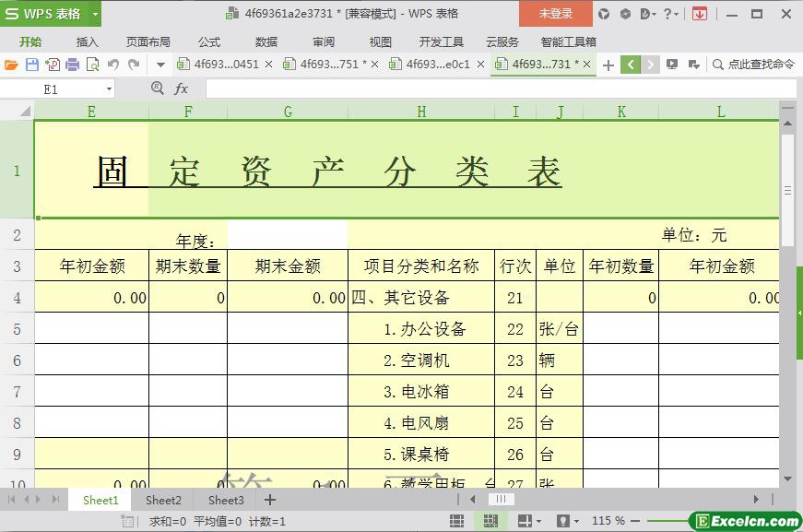This screenshot has width=803, height=532.
Task: Click the Save icon in quick toolbar
Action: point(32,65)
